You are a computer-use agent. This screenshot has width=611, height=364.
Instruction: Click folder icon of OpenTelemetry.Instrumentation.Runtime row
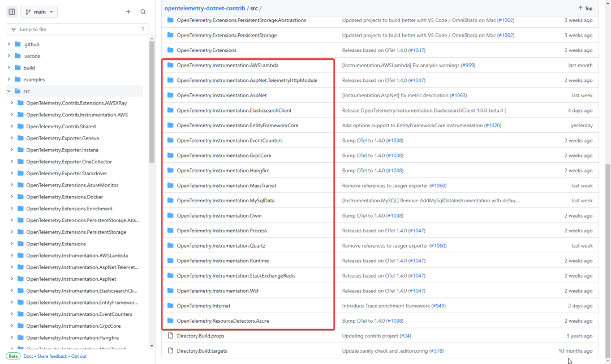coord(170,261)
